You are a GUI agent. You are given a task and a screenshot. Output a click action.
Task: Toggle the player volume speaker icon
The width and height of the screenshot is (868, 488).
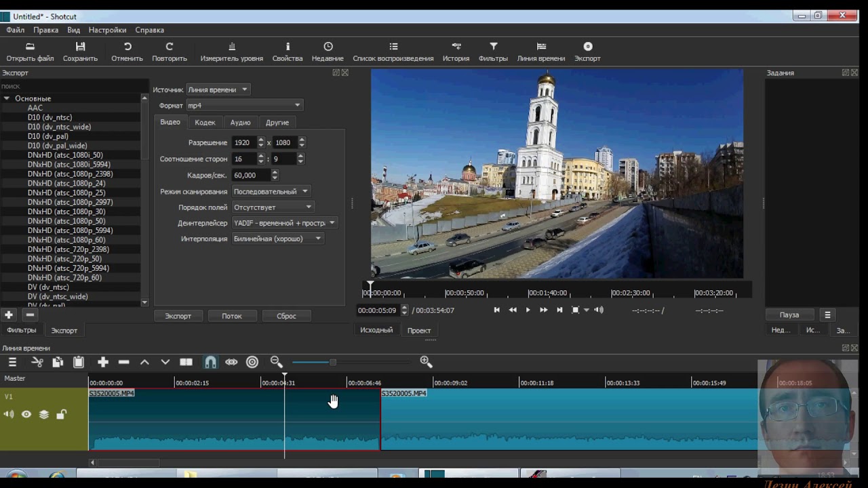point(599,310)
